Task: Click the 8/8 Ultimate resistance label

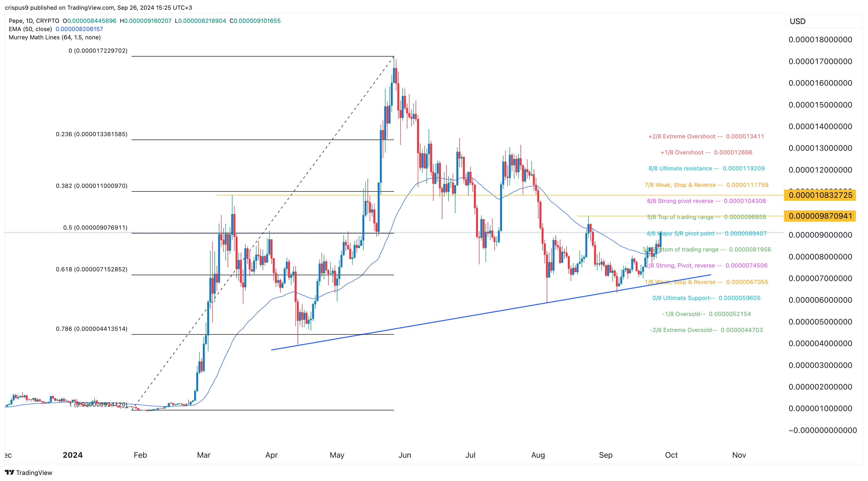Action: (x=706, y=169)
